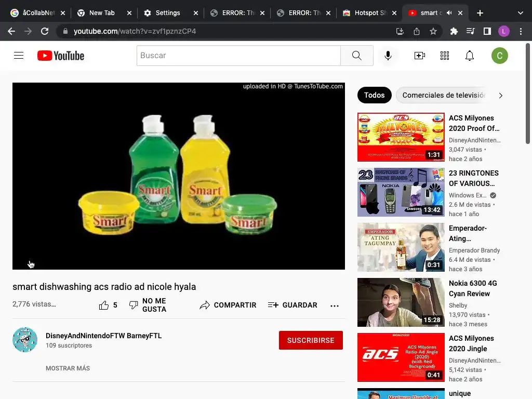
Task: Open ACS Milyones 2020 Jingle title
Action: tap(471, 343)
